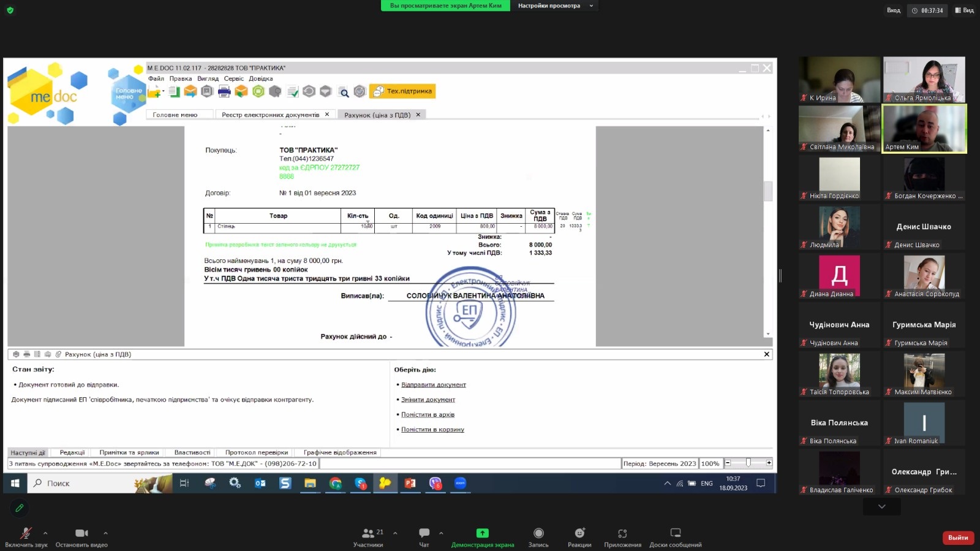Screen dimensions: 980x551
Task: Expand video options arrow next to camera
Action: click(x=105, y=533)
